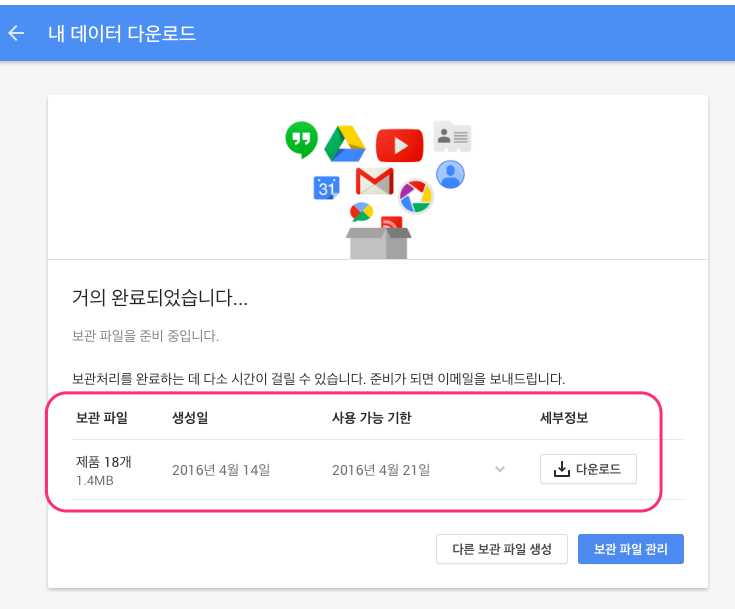Click 보관 파일 관리 button

tap(630, 549)
